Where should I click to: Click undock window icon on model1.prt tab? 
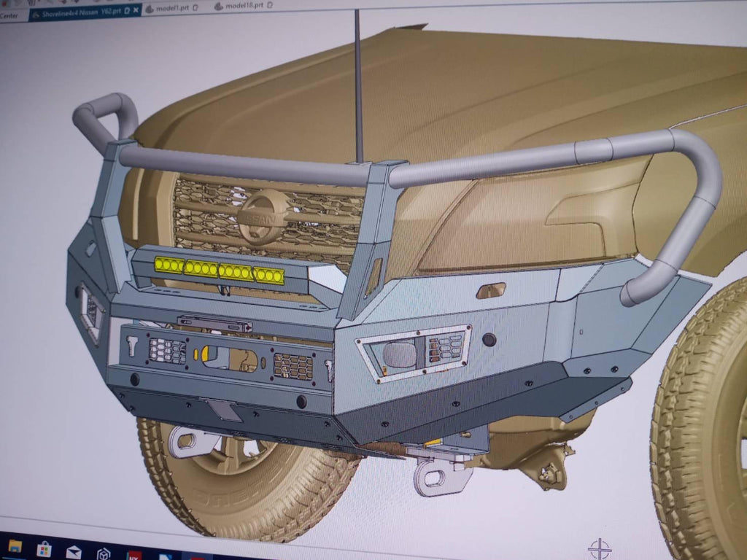[197, 7]
